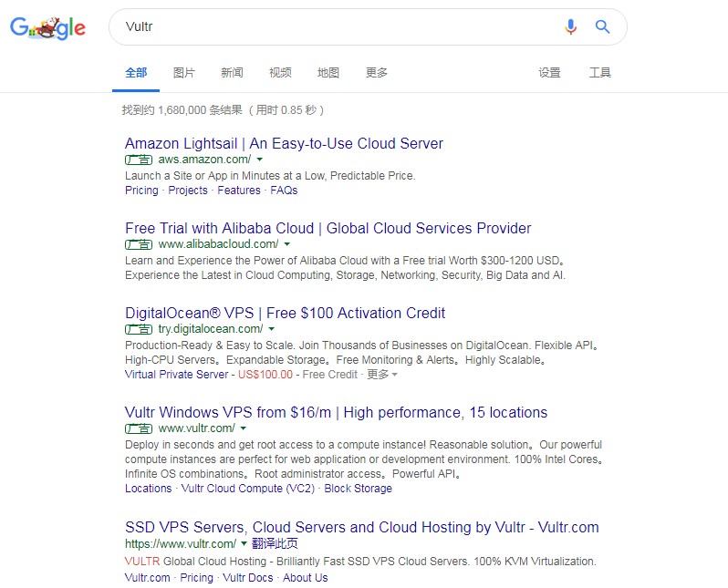Switch to the 新闻 news tab
The image size is (728, 588).
[232, 73]
